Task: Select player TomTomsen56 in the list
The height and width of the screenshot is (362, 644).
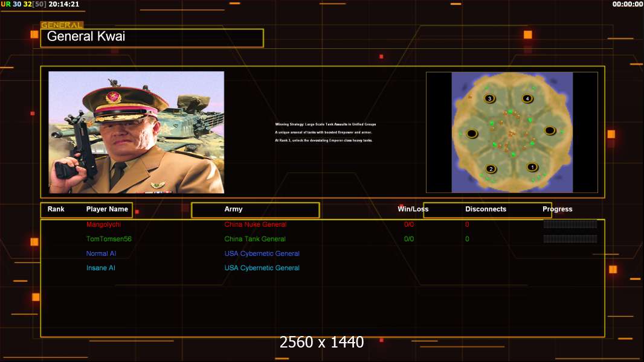Action: 109,239
